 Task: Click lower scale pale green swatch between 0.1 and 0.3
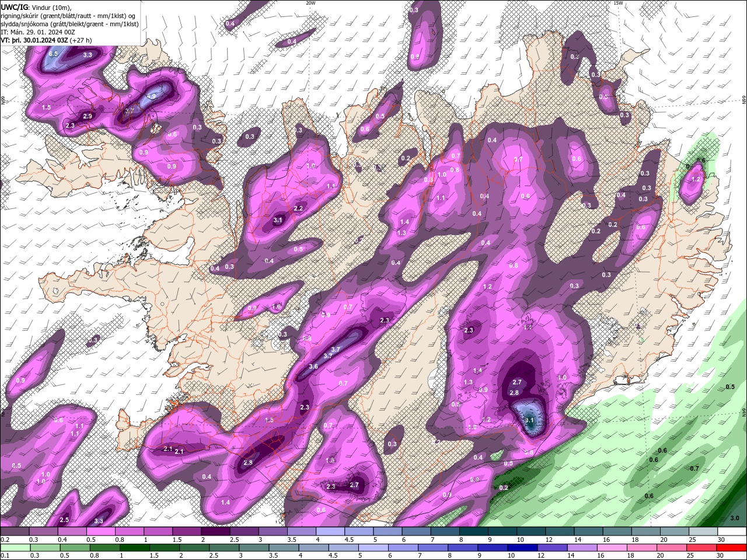coord(15,547)
